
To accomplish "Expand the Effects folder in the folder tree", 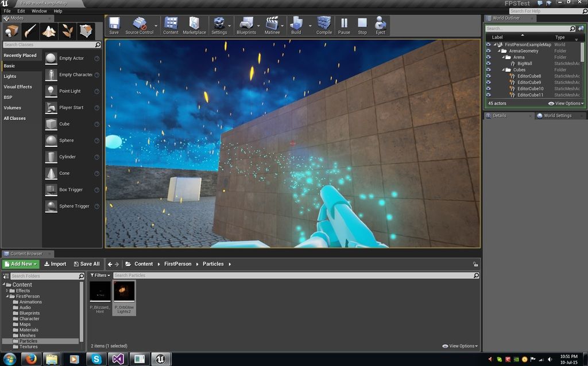I will coord(7,291).
